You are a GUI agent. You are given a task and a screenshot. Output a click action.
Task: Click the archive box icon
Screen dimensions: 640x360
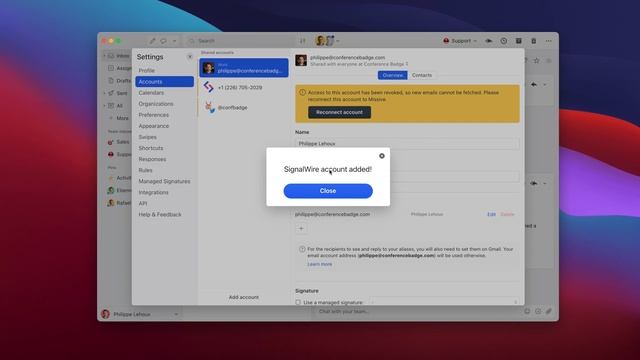click(x=518, y=41)
